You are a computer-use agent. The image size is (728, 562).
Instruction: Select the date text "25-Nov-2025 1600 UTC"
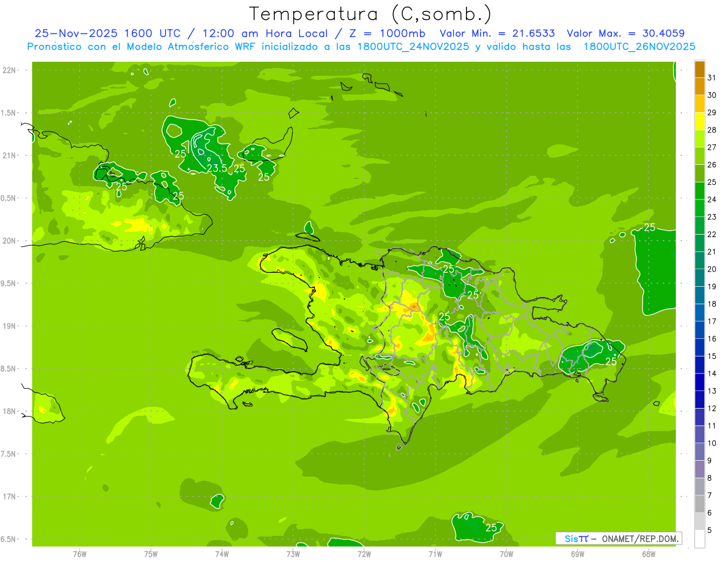pyautogui.click(x=107, y=33)
